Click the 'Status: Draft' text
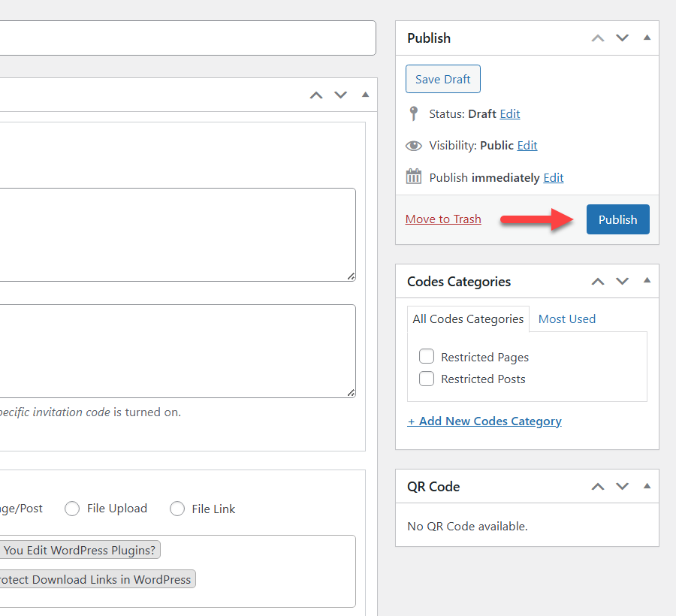 (463, 113)
